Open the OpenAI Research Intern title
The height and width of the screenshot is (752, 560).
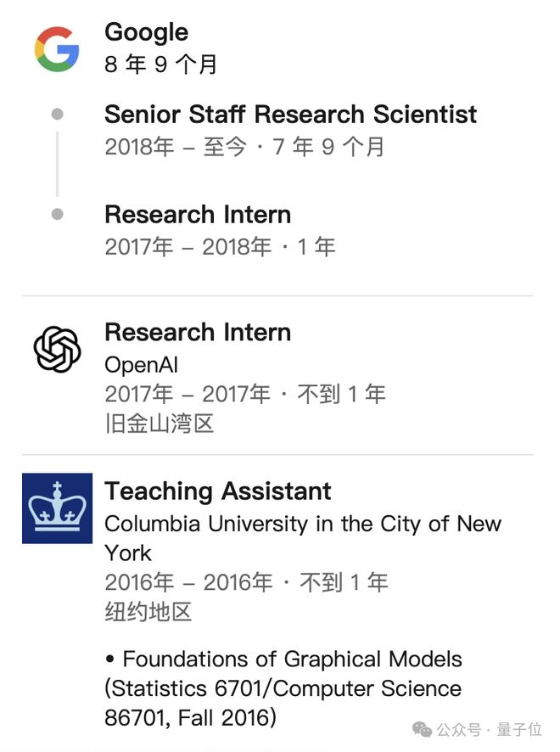197,332
